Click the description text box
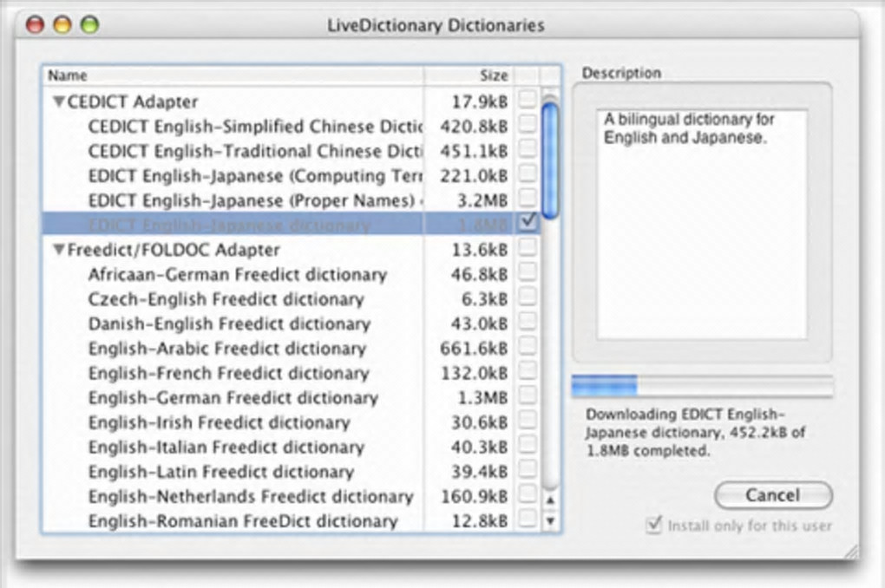 702,225
